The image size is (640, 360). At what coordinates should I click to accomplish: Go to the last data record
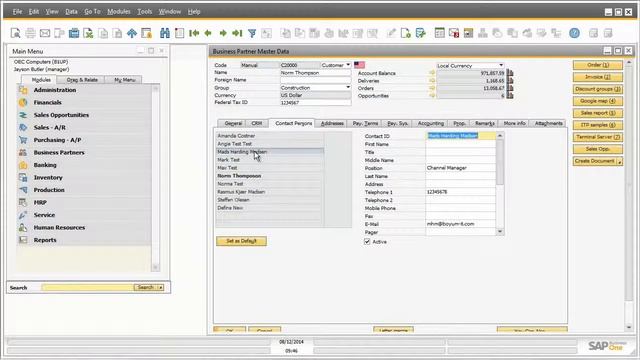coord(237,33)
